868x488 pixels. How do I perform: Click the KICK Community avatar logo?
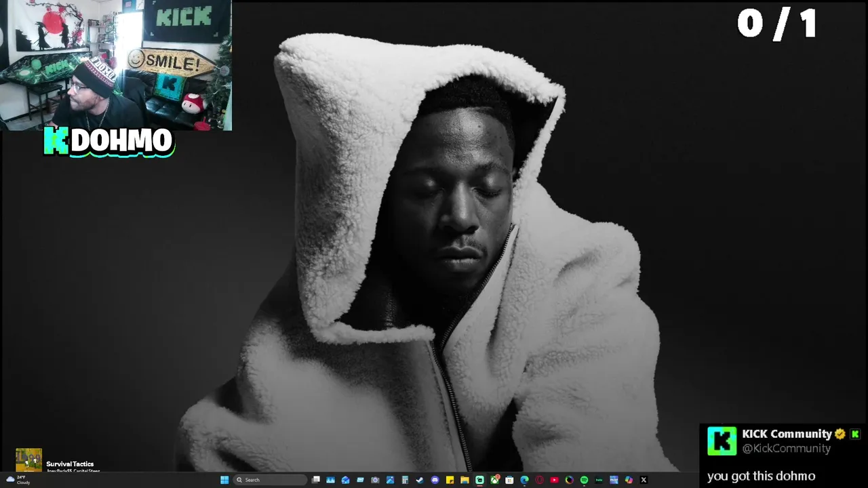click(x=722, y=441)
